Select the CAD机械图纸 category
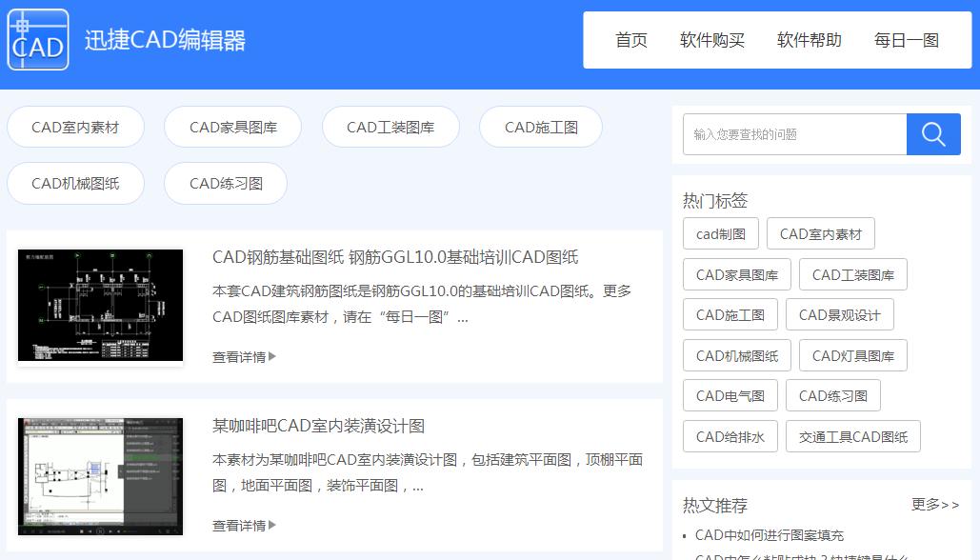The height and width of the screenshot is (560, 980). [75, 183]
